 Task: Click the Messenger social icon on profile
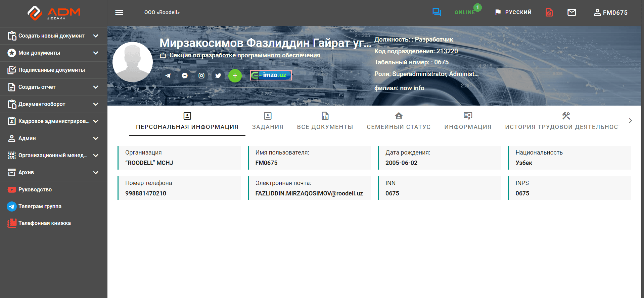[185, 76]
